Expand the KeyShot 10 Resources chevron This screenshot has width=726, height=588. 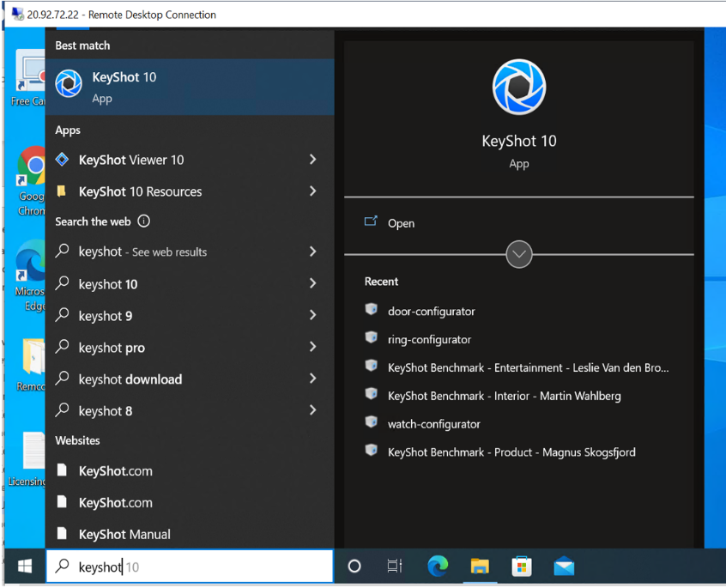pyautogui.click(x=312, y=191)
